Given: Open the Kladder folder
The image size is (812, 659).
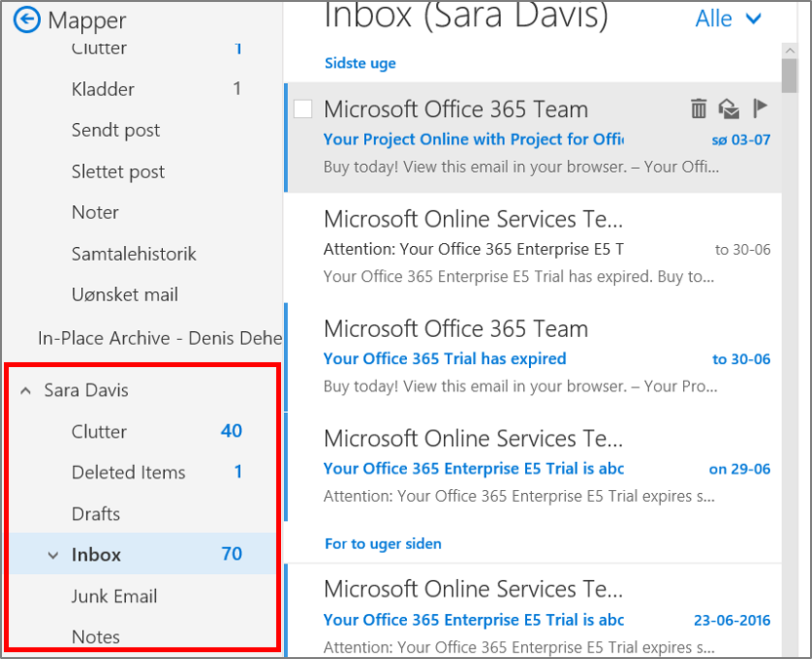Looking at the screenshot, I should (102, 89).
